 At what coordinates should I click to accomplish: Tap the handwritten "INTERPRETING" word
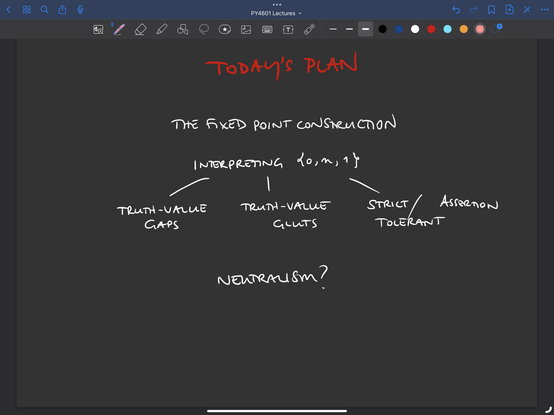[238, 164]
